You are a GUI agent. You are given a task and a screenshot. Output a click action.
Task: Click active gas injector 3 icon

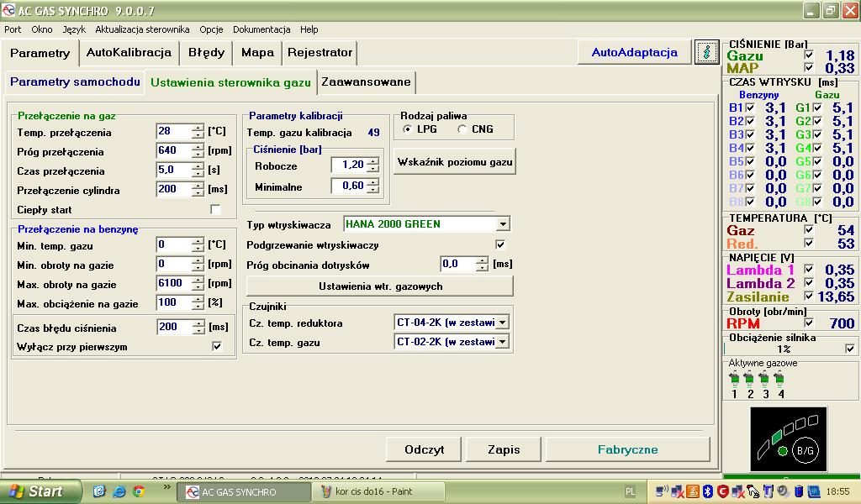coord(765,380)
